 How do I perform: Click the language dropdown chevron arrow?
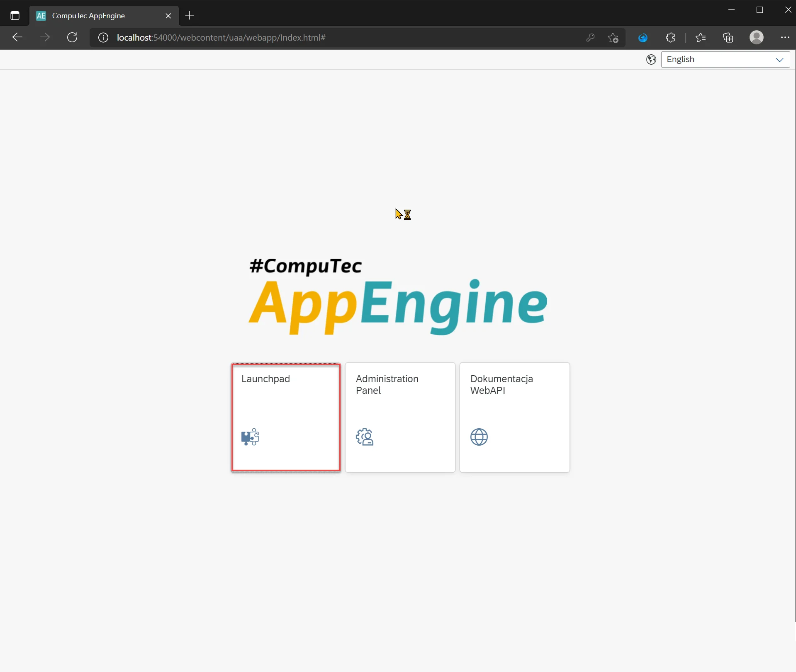[779, 60]
